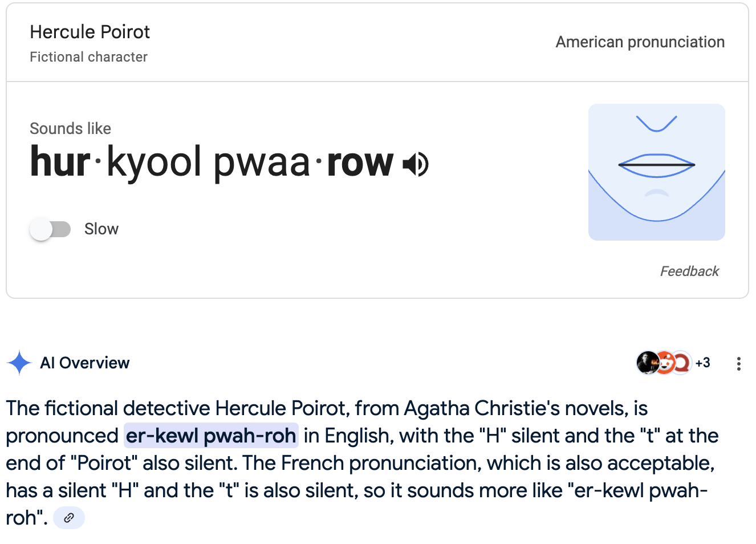This screenshot has width=756, height=544.
Task: Click the highlighted "er-kewl pwah-roh" text
Action: coord(211,436)
